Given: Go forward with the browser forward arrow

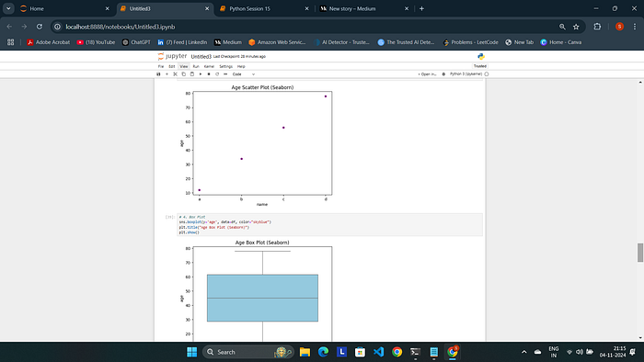Looking at the screenshot, I should 24,27.
